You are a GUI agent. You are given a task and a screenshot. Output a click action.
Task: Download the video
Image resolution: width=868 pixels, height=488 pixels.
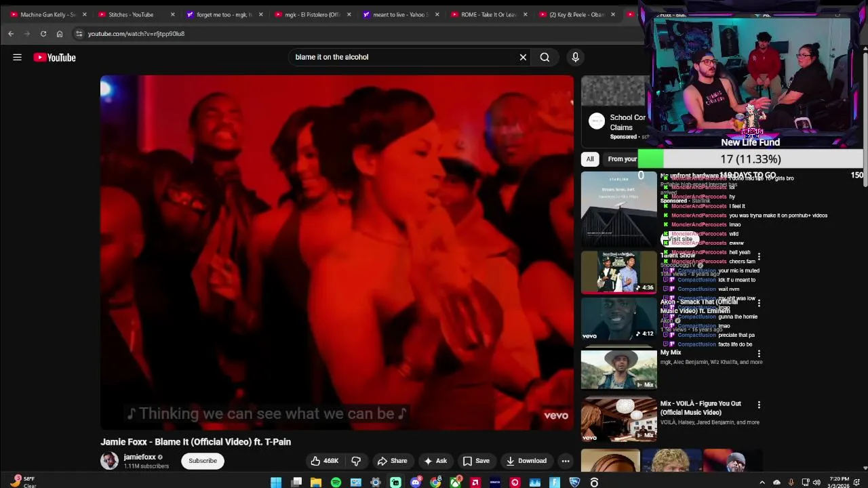526,461
